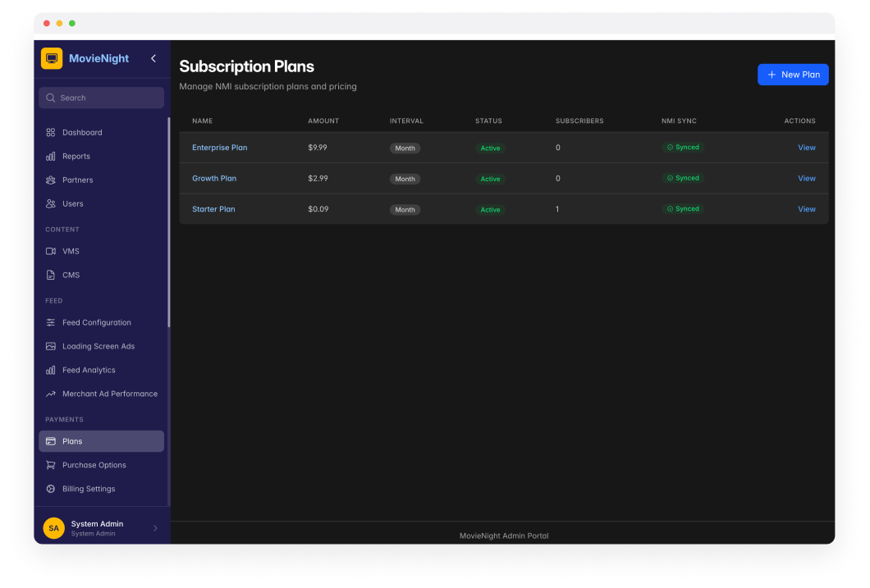Click the AMOUNT column header
This screenshot has height=588, width=870.
(323, 121)
